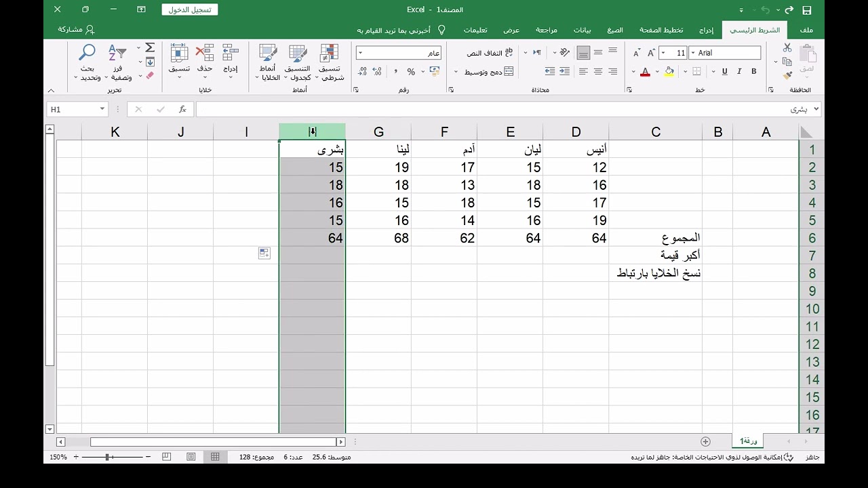Add a new sheet with plus icon
Viewport: 868px width, 488px height.
(x=705, y=441)
